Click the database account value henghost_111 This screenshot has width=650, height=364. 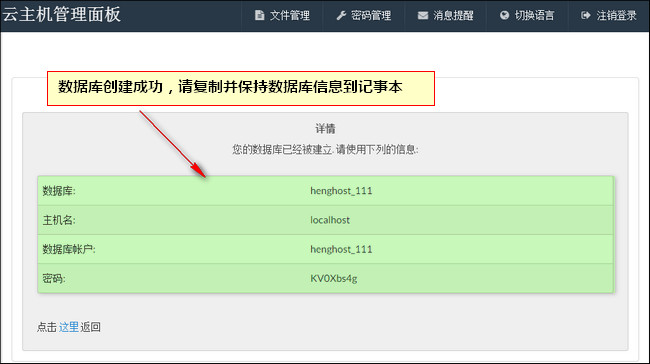pyautogui.click(x=341, y=249)
